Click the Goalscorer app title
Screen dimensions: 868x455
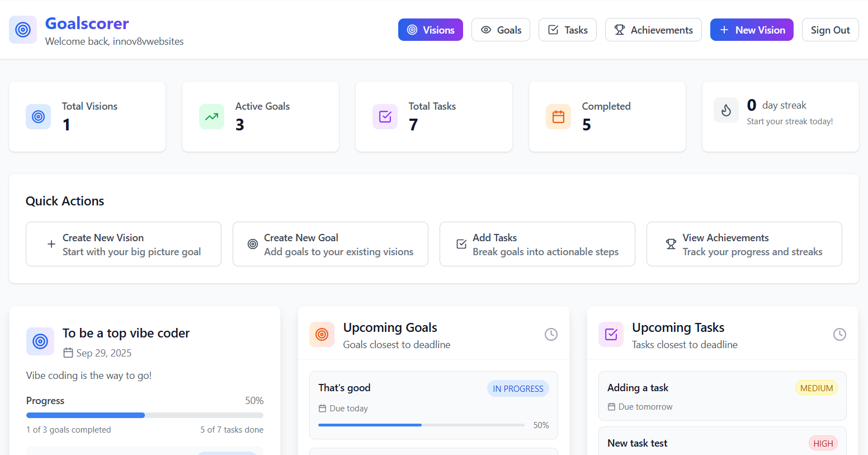[87, 23]
